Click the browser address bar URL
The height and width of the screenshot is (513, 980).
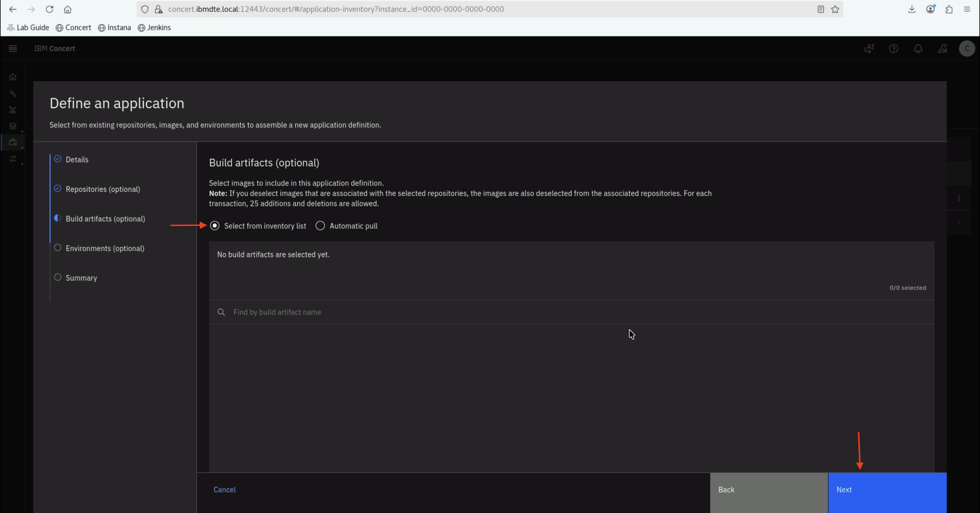pos(336,9)
